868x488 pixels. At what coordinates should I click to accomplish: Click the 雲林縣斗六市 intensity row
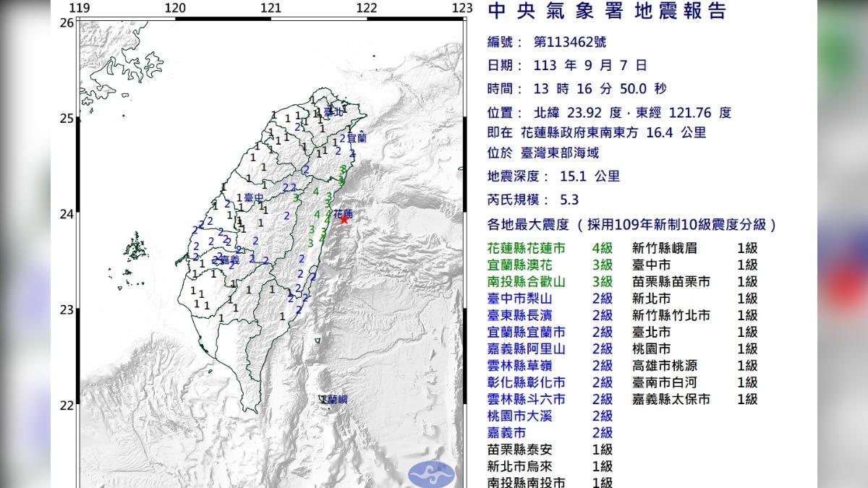(550, 399)
